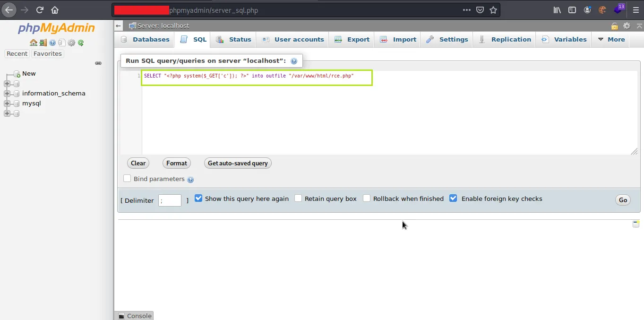Click the cookie extension icon
The image size is (644, 320).
(x=602, y=10)
